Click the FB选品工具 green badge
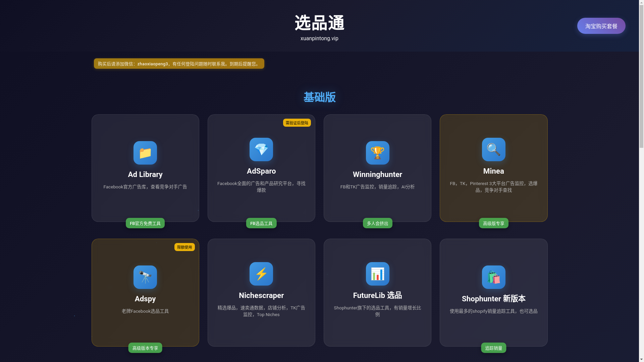This screenshot has width=644, height=362. [x=261, y=223]
